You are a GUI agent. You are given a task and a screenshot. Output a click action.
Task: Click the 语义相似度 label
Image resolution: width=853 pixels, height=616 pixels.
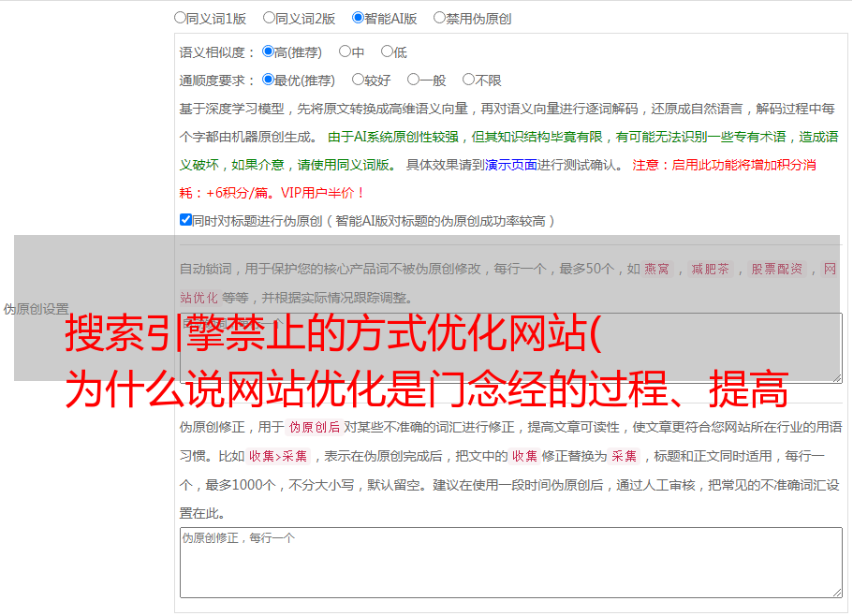click(x=216, y=52)
